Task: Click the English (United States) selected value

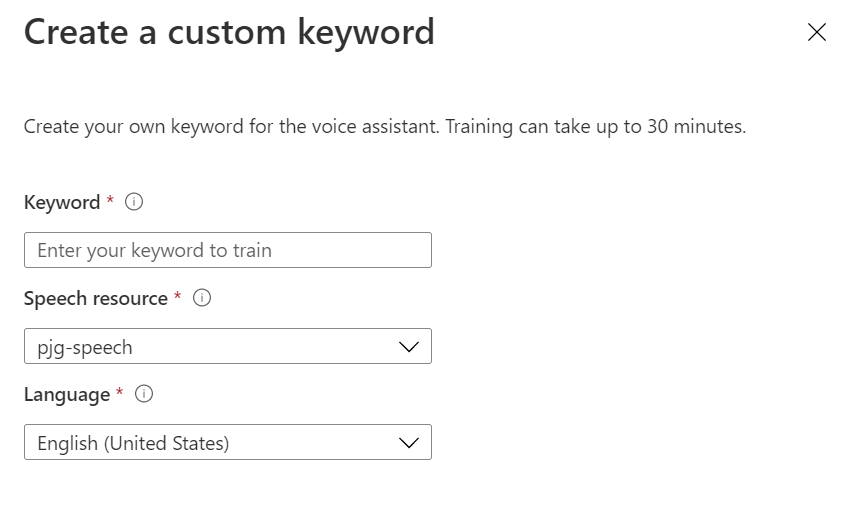Action: click(133, 443)
